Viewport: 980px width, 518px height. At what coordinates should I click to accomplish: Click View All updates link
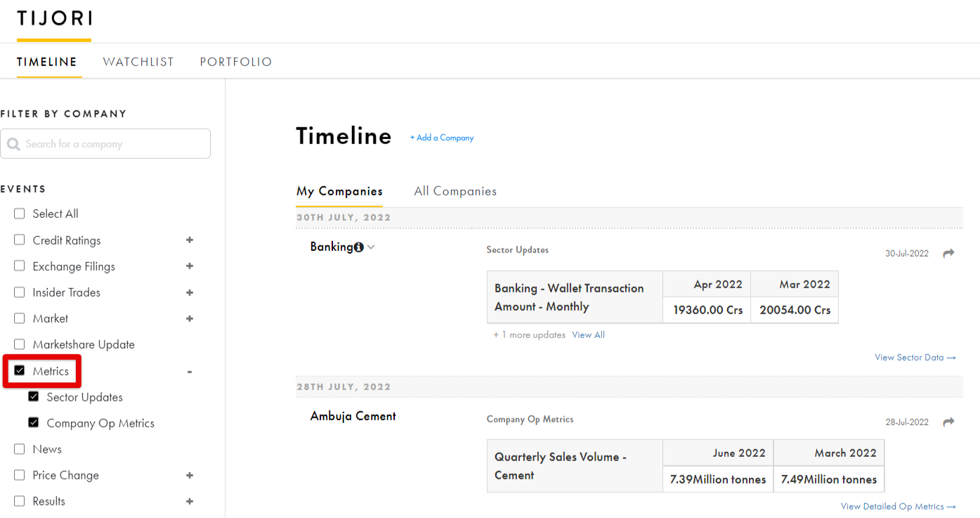[x=588, y=335]
